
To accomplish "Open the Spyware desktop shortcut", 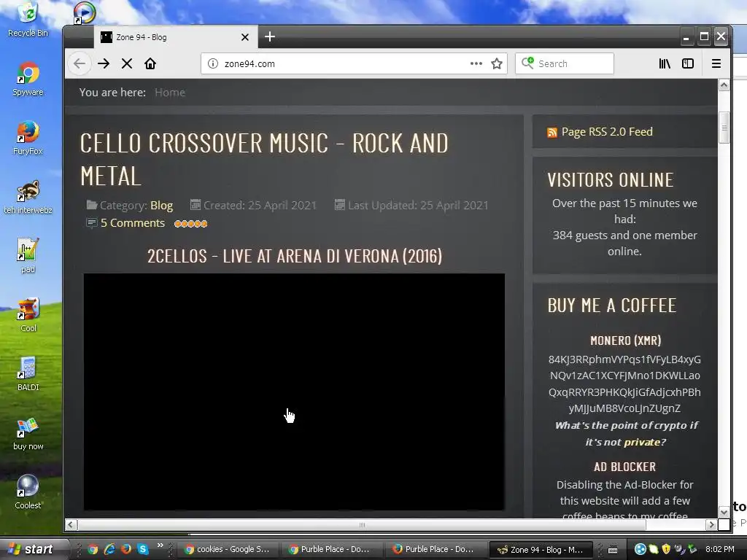I will pyautogui.click(x=28, y=79).
